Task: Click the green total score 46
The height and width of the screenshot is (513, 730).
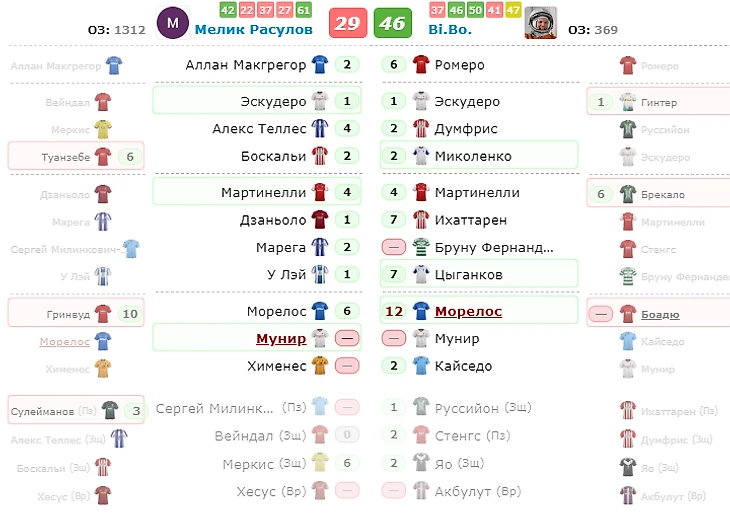Action: [x=391, y=23]
